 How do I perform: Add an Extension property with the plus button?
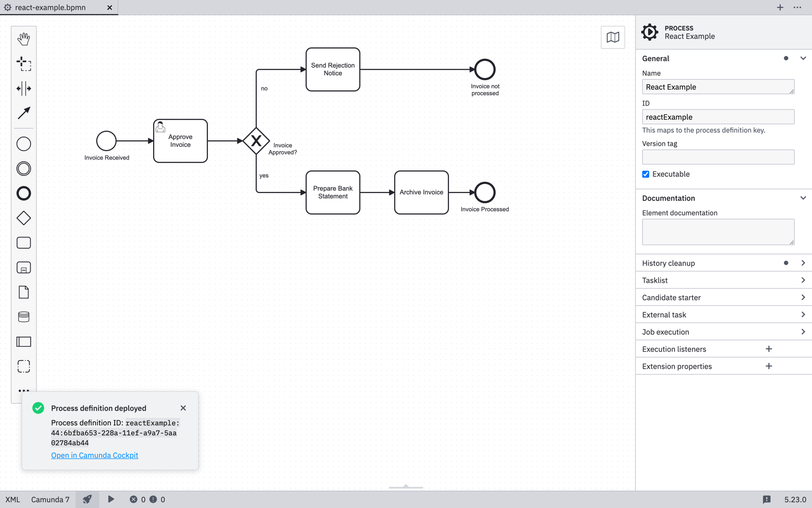coord(769,366)
